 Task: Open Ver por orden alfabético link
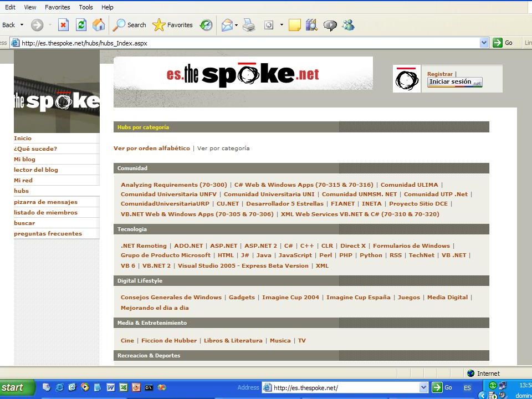click(152, 149)
